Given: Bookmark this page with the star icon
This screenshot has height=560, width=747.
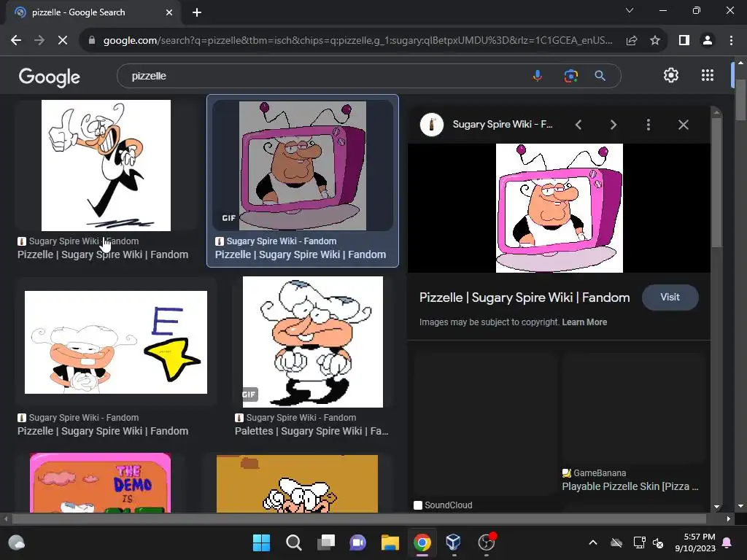Looking at the screenshot, I should [655, 41].
